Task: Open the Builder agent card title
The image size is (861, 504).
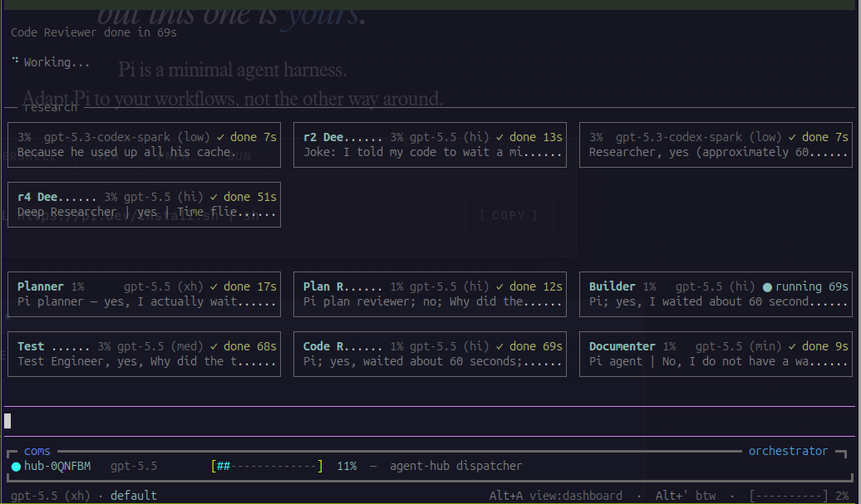Action: [x=613, y=286]
